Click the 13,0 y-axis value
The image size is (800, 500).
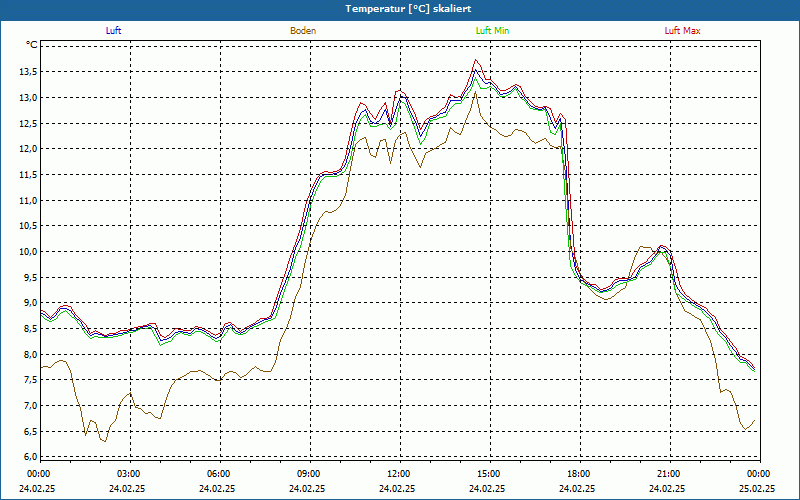tap(29, 97)
